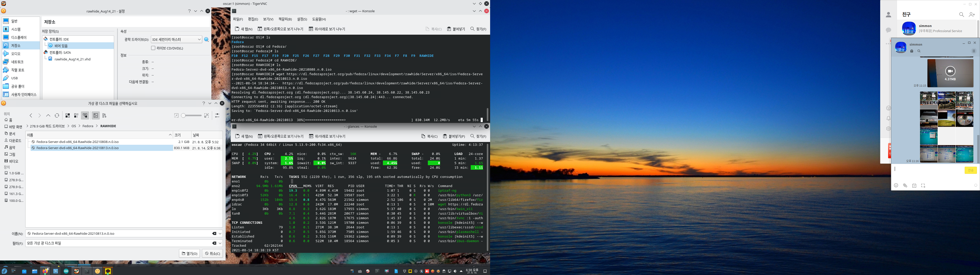Click Name column header sort arrow
Image resolution: width=980 pixels, height=275 pixels.
pos(170,135)
